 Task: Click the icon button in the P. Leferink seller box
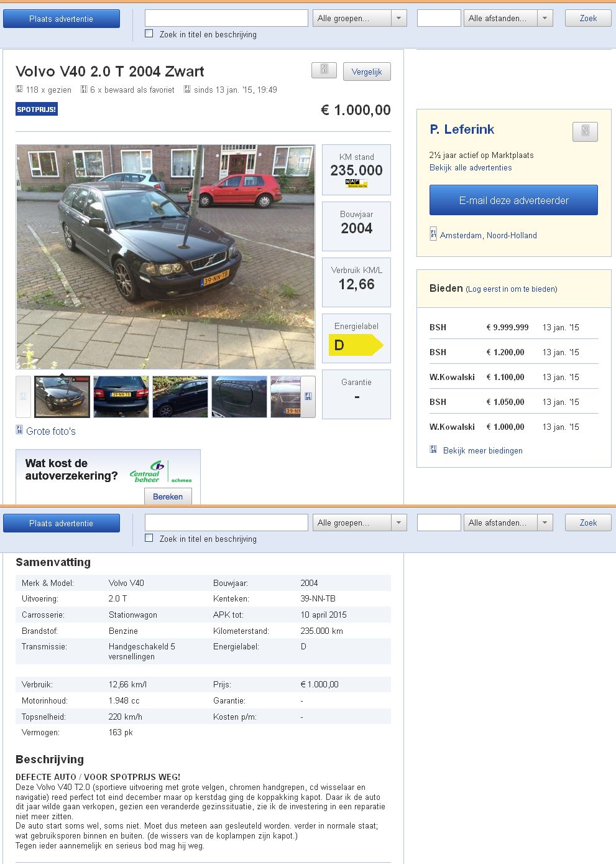(x=585, y=131)
